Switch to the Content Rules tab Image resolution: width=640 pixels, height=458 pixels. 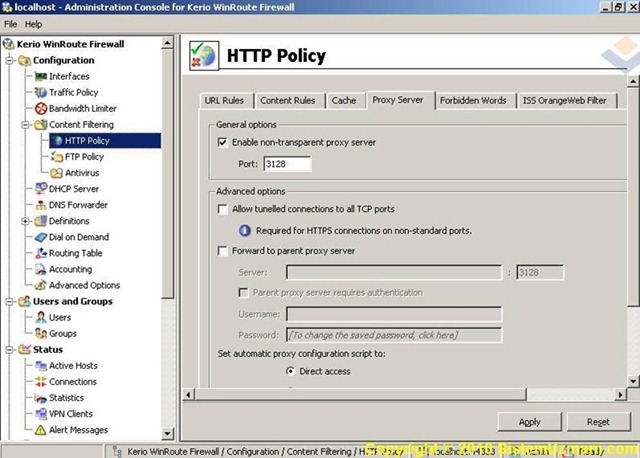288,101
